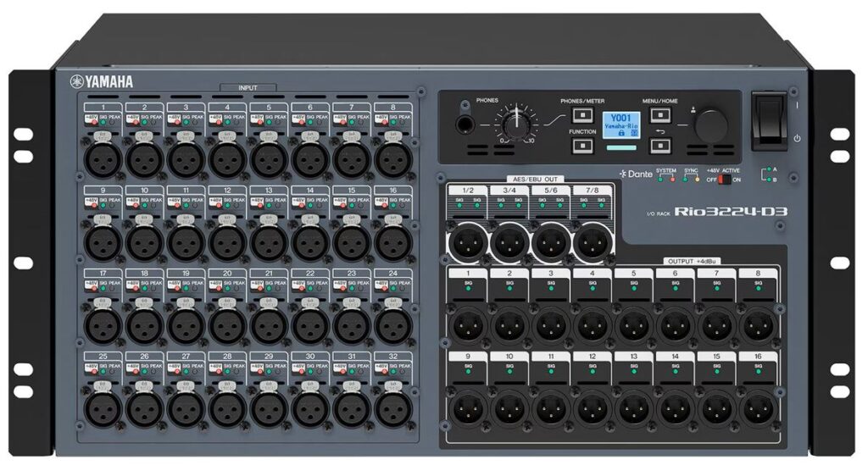Click input 20 XLR connector
Screen dimensions: 868x465
click(227, 325)
